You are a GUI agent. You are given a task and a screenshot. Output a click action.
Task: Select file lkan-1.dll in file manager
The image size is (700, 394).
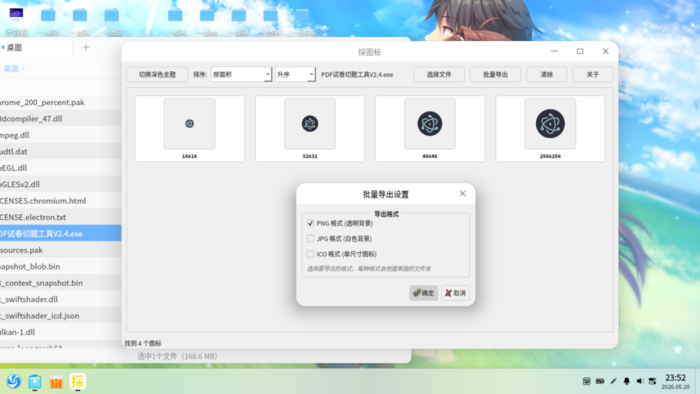(x=60, y=332)
